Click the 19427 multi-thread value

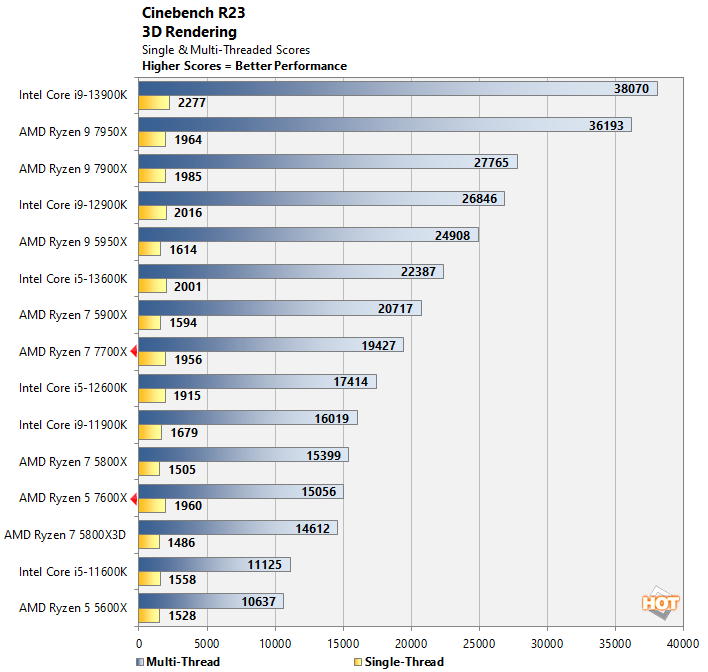(378, 345)
